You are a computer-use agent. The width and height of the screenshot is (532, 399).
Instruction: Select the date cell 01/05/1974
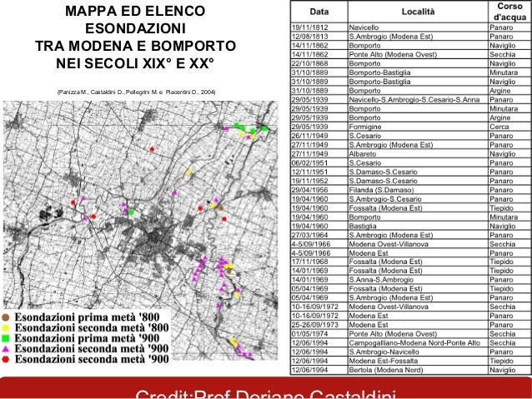[x=319, y=334]
